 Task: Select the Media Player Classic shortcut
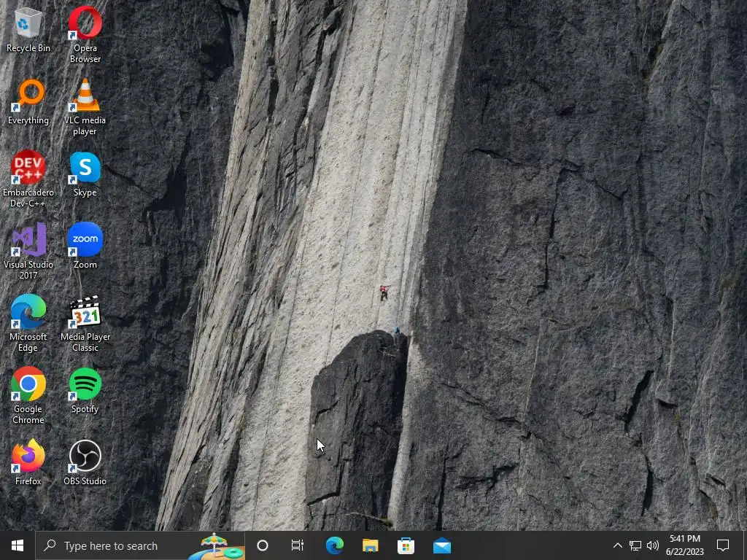(x=85, y=323)
